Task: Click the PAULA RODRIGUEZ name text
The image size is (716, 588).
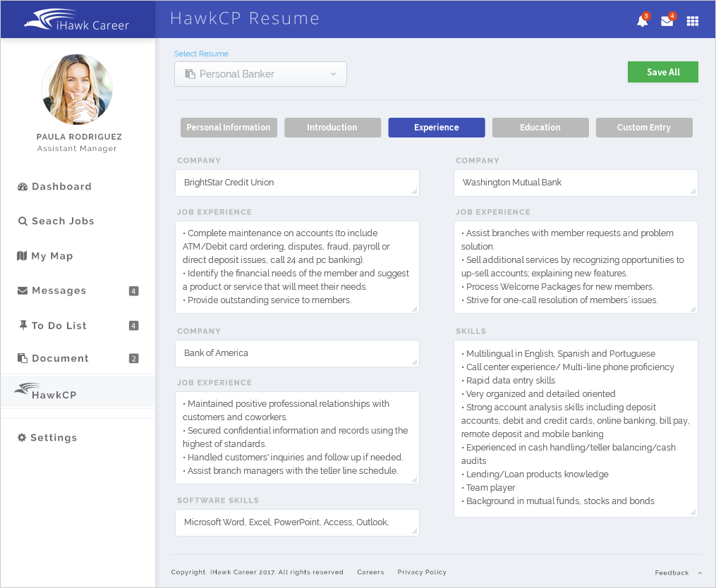Action: (79, 137)
